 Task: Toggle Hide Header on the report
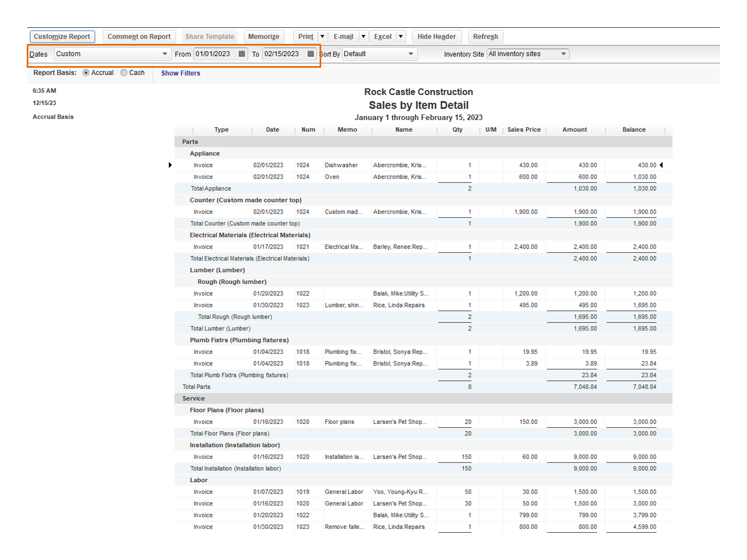tap(437, 36)
